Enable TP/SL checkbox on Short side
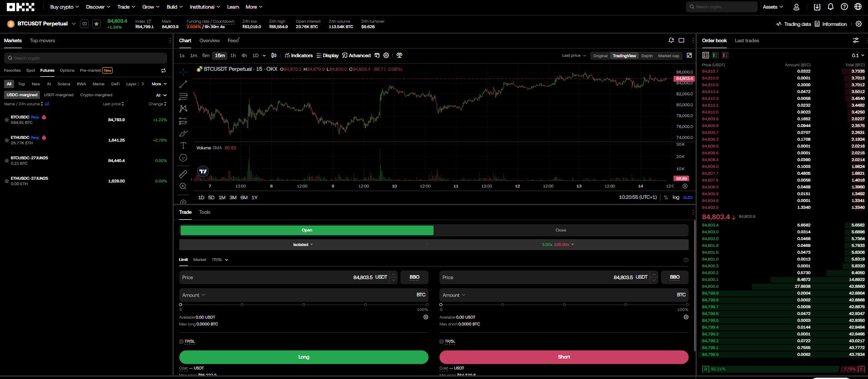Image resolution: width=868 pixels, height=379 pixels. pos(441,341)
